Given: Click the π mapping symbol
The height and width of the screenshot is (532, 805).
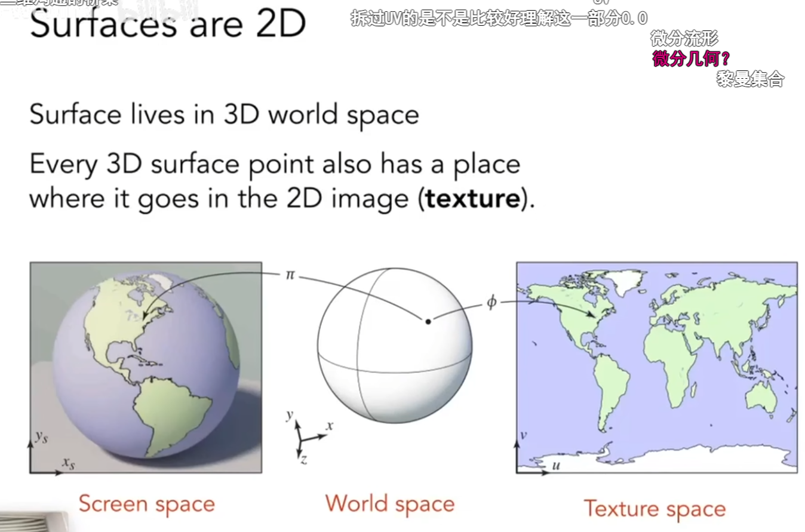Looking at the screenshot, I should coord(290,275).
